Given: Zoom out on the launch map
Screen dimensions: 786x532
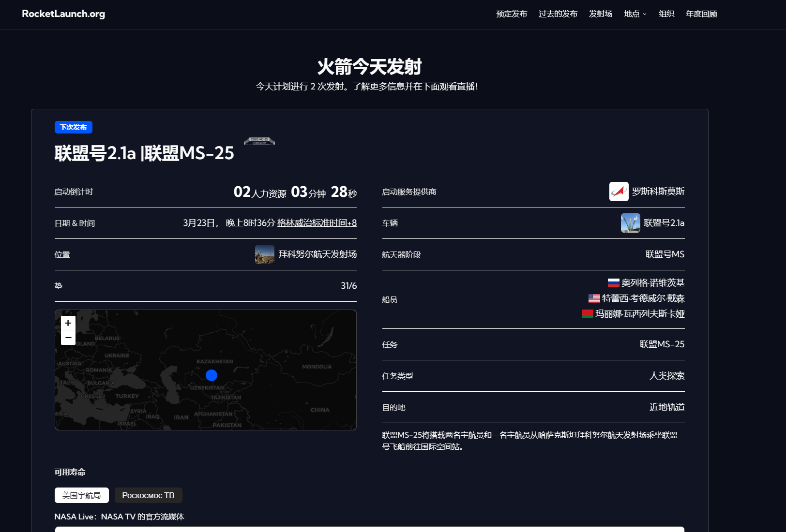Looking at the screenshot, I should tap(68, 338).
